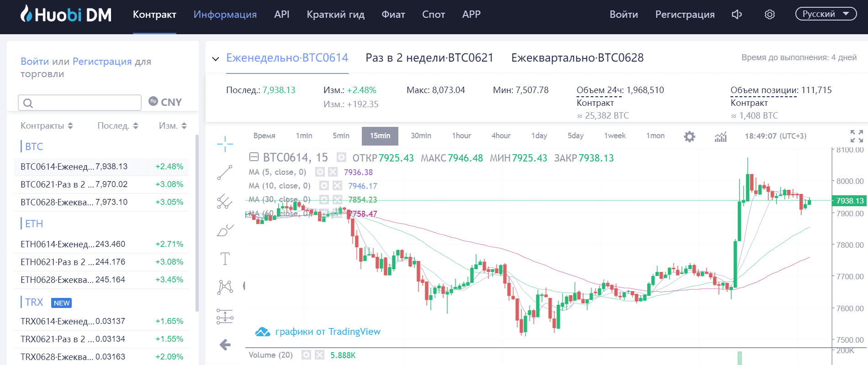Click Регистрация link in sidebar
Viewport: 868px width, 365px height.
pyautogui.click(x=102, y=62)
